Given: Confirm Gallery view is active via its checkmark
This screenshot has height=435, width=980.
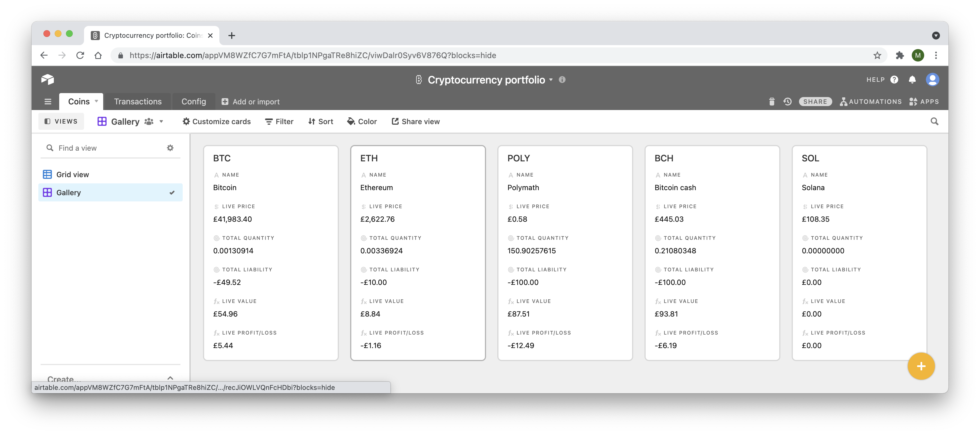Looking at the screenshot, I should (172, 192).
